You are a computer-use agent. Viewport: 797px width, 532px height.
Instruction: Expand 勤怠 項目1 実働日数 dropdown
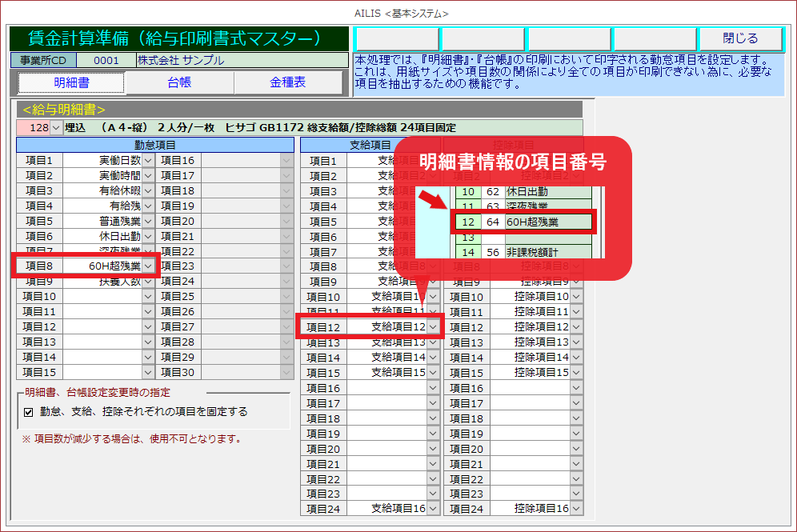147,161
